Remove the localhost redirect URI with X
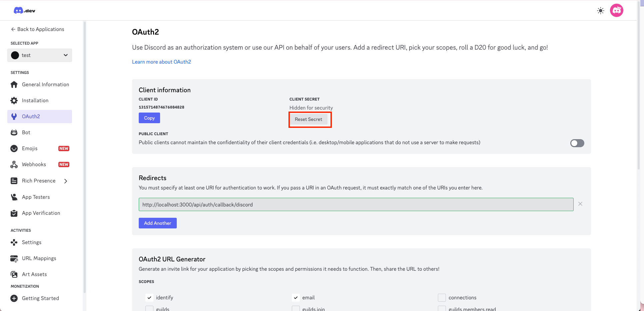The image size is (644, 311). click(580, 204)
